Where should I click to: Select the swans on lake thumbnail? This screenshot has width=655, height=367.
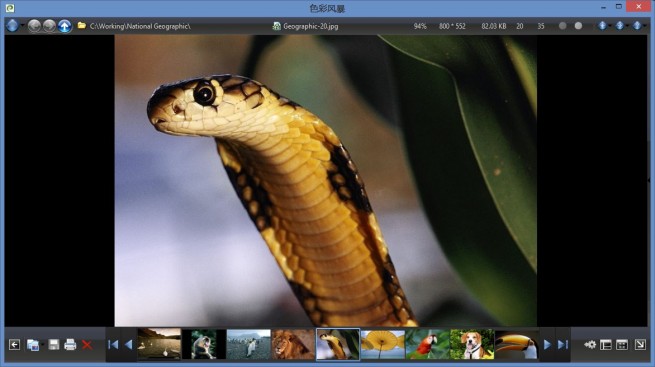pos(159,344)
